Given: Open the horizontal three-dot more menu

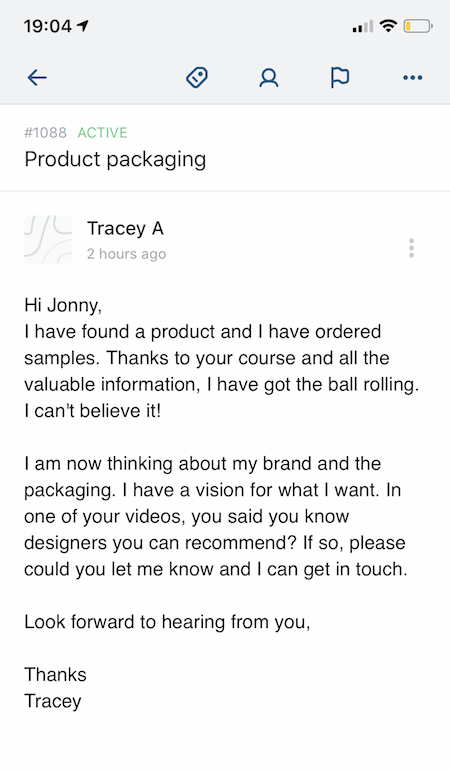Looking at the screenshot, I should pyautogui.click(x=412, y=78).
